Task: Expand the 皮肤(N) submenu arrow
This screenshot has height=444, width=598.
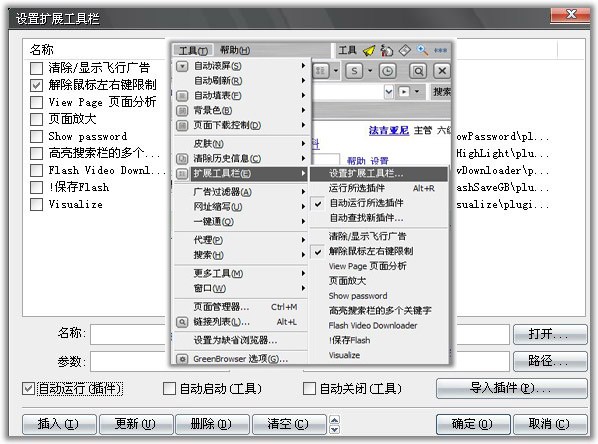Action: point(303,143)
